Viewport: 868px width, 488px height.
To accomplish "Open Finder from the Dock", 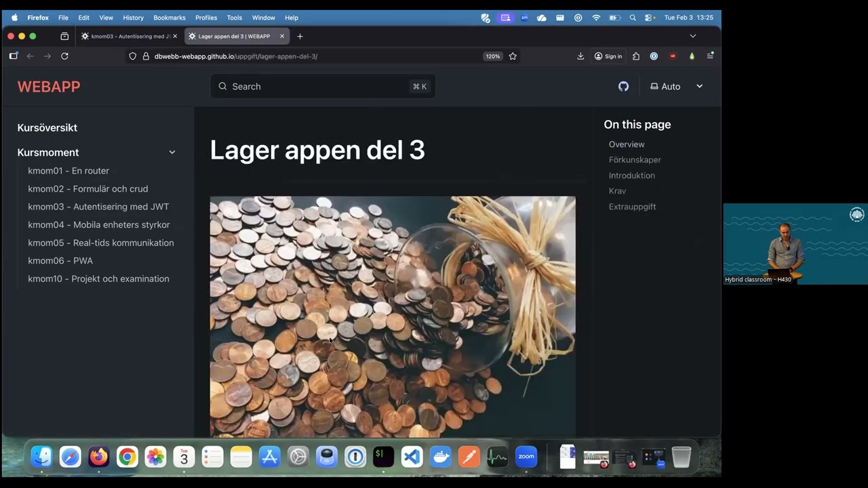I will pyautogui.click(x=42, y=457).
